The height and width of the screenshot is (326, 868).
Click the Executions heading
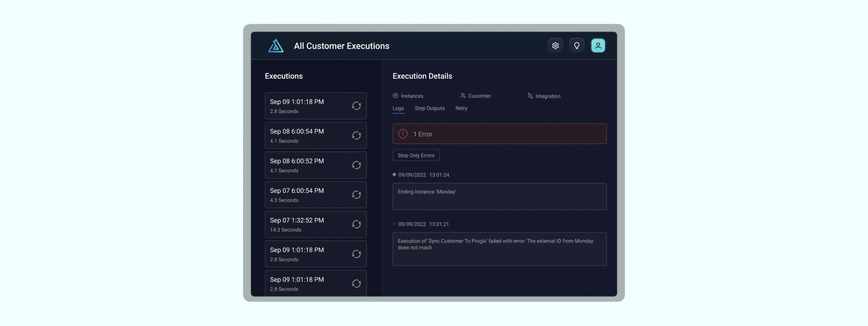[284, 76]
